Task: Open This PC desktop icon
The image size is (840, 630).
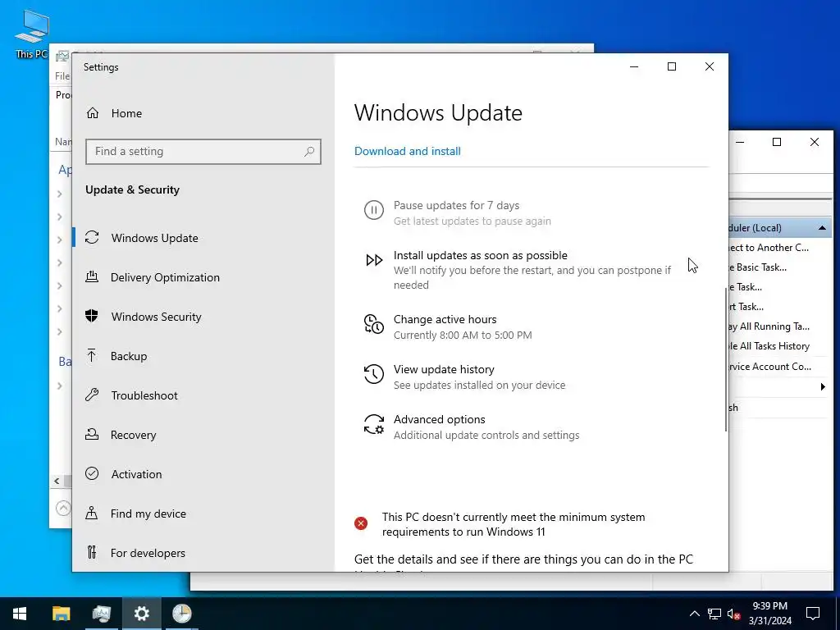Action: coord(31,34)
